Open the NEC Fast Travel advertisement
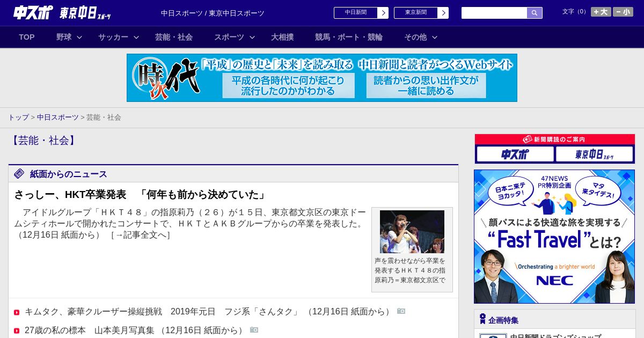This screenshot has height=338, width=644. coord(554,237)
